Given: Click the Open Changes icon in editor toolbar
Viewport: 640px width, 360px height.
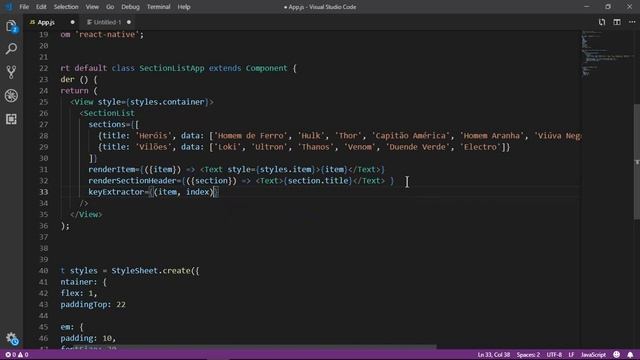Looking at the screenshot, I should click(602, 22).
